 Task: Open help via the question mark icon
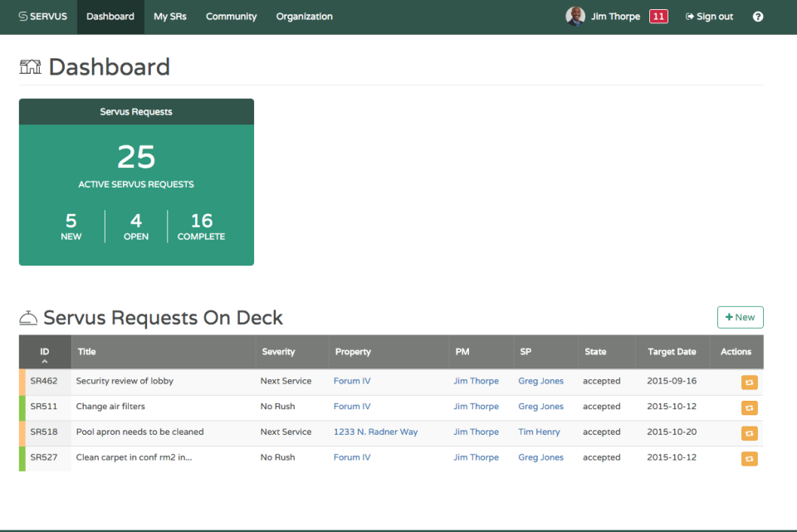[x=757, y=16]
